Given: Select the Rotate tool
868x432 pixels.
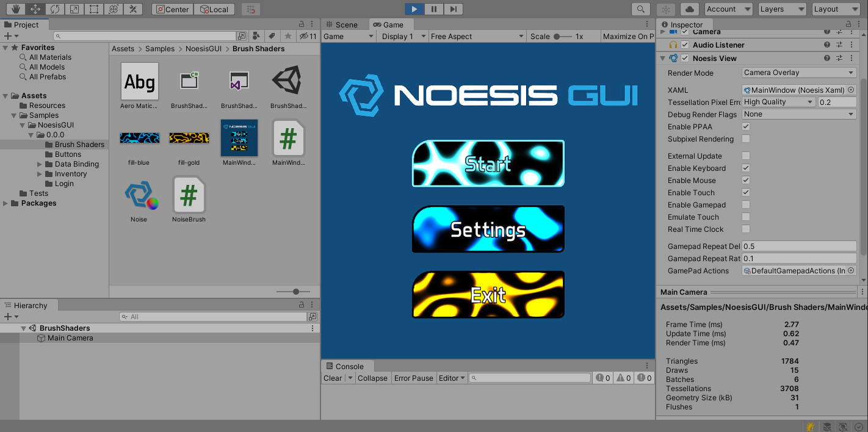Looking at the screenshot, I should pyautogui.click(x=56, y=9).
